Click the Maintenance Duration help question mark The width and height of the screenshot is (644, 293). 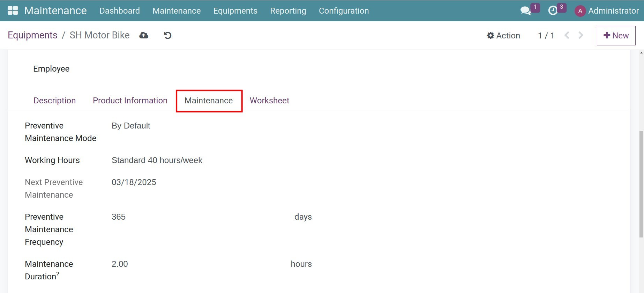tap(58, 274)
